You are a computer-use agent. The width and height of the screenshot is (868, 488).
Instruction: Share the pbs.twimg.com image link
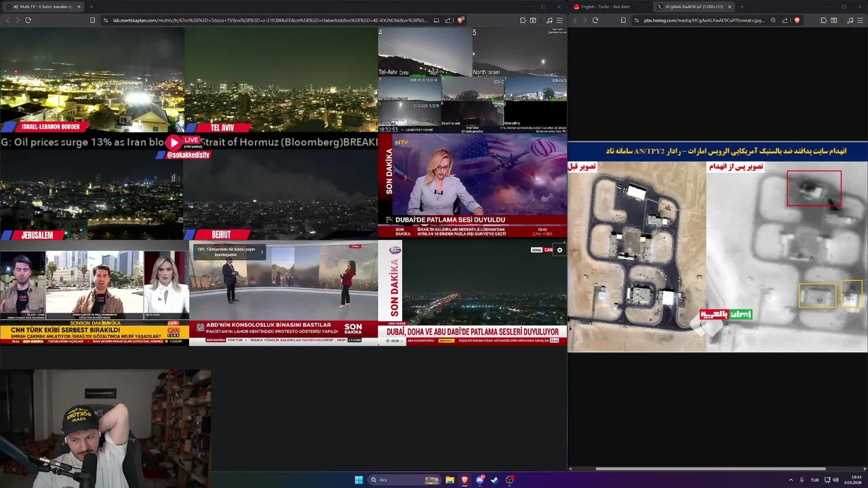coord(785,20)
